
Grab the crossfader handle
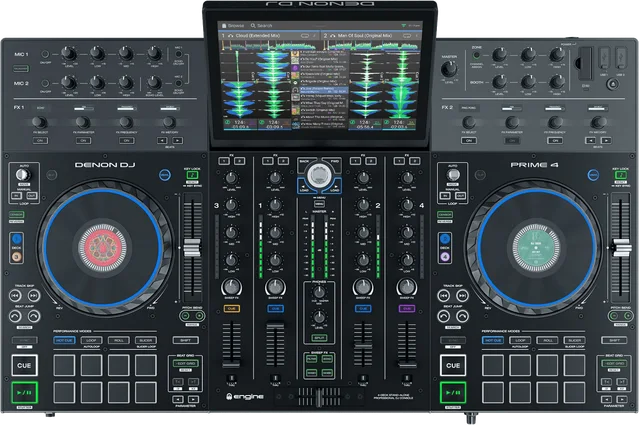319,398
